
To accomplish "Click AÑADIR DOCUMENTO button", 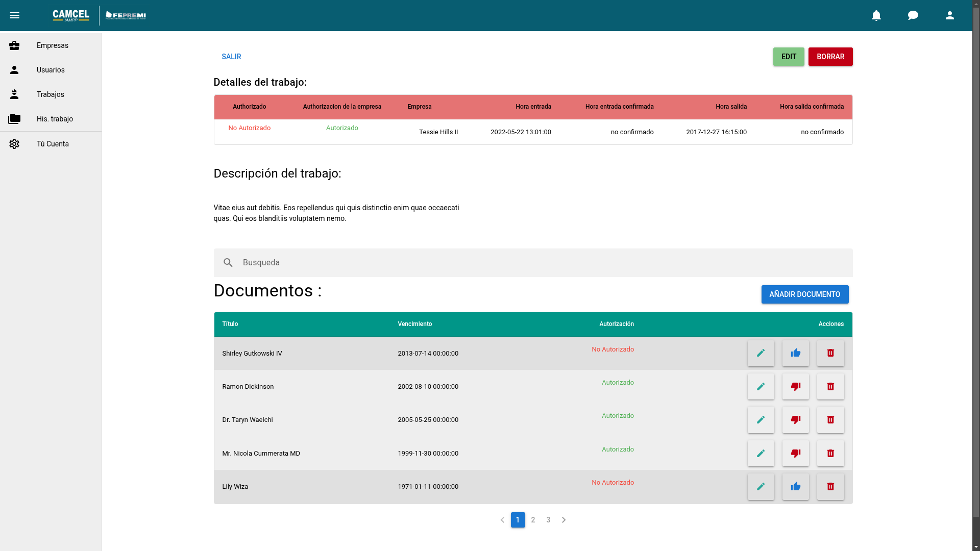I will (805, 294).
